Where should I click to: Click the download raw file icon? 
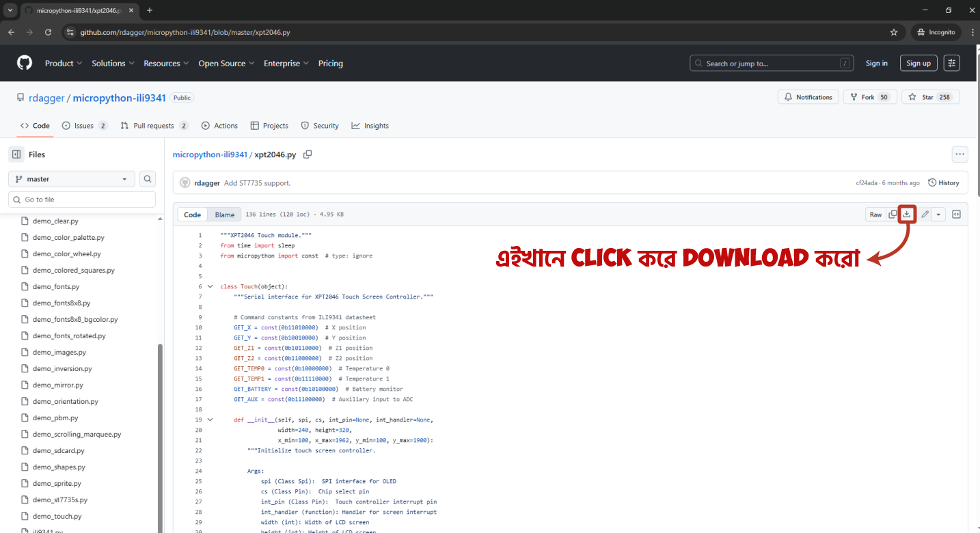coord(907,214)
